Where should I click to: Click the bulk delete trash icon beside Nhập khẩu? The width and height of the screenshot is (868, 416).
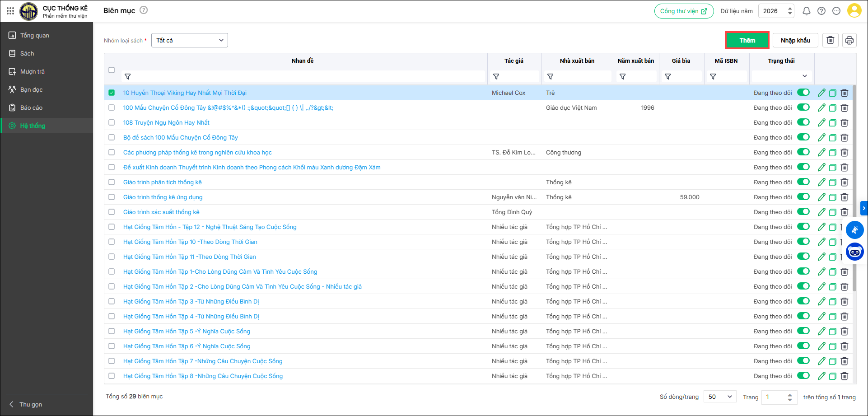click(830, 40)
